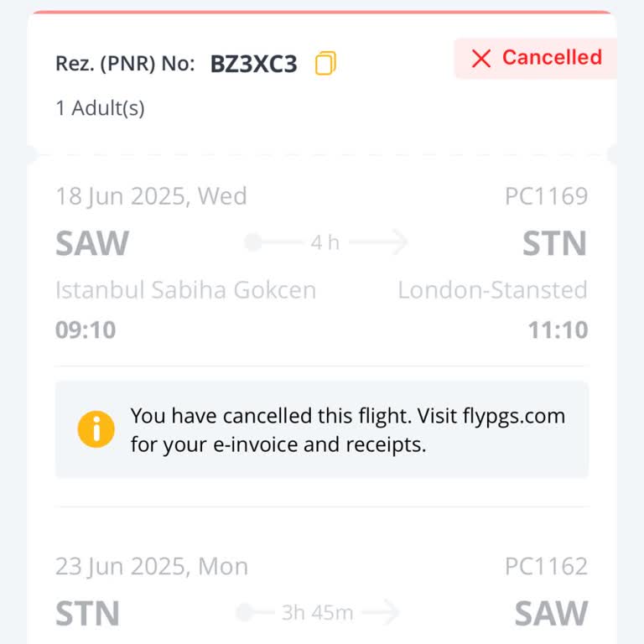Copy the PNR number with the copy icon
644x644 pixels.
point(325,64)
